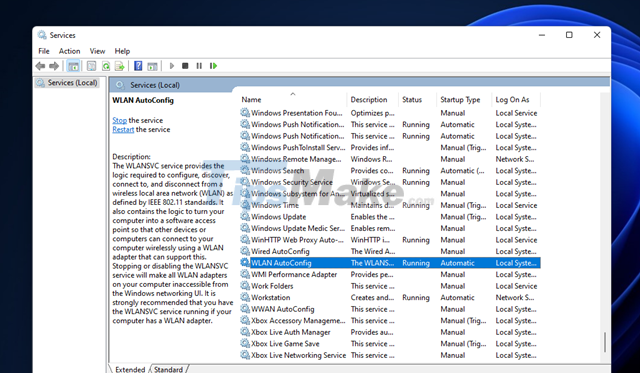Select the WWAN AutoConfig service name
Viewport: 640px width, 373px height.
pos(282,309)
